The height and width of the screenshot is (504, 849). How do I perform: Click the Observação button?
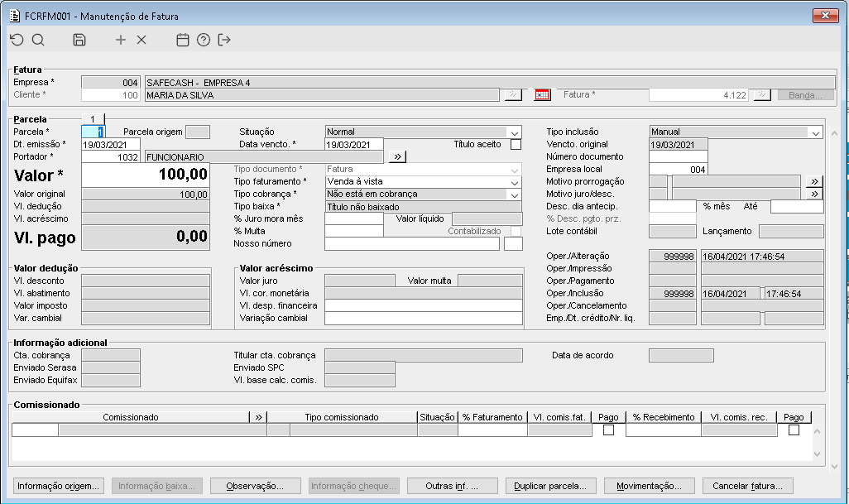pyautogui.click(x=255, y=486)
